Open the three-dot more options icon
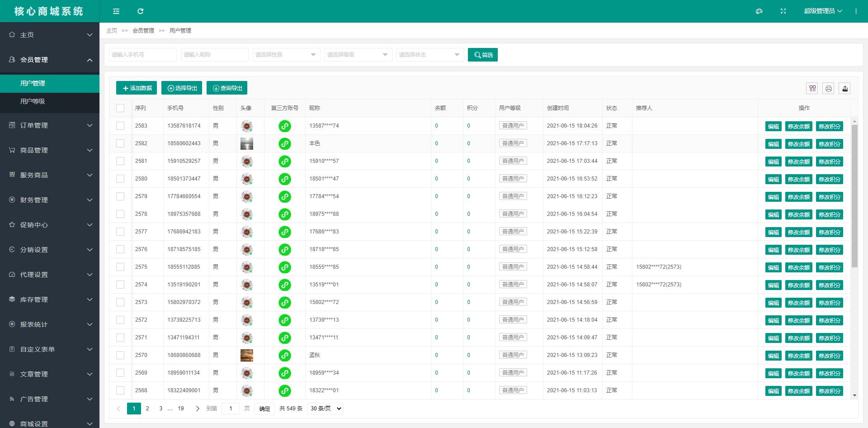Image resolution: width=868 pixels, height=428 pixels. pyautogui.click(x=856, y=11)
